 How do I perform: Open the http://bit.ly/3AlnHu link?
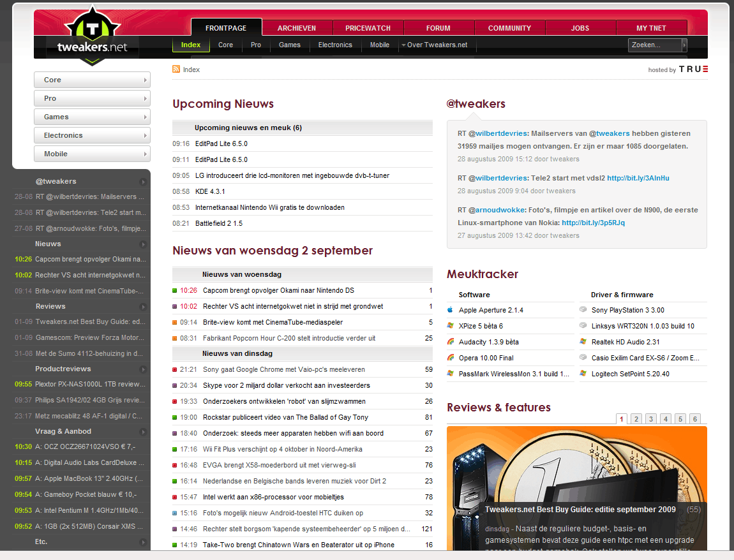[x=638, y=178]
